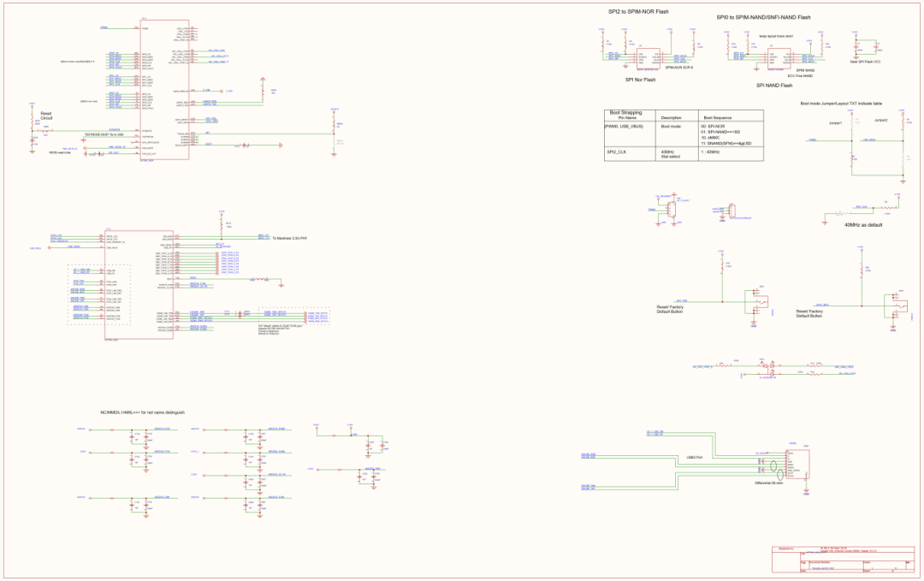Screen dimensions: 924x581
Task: Click the '40MHz as default' note
Action: click(863, 225)
